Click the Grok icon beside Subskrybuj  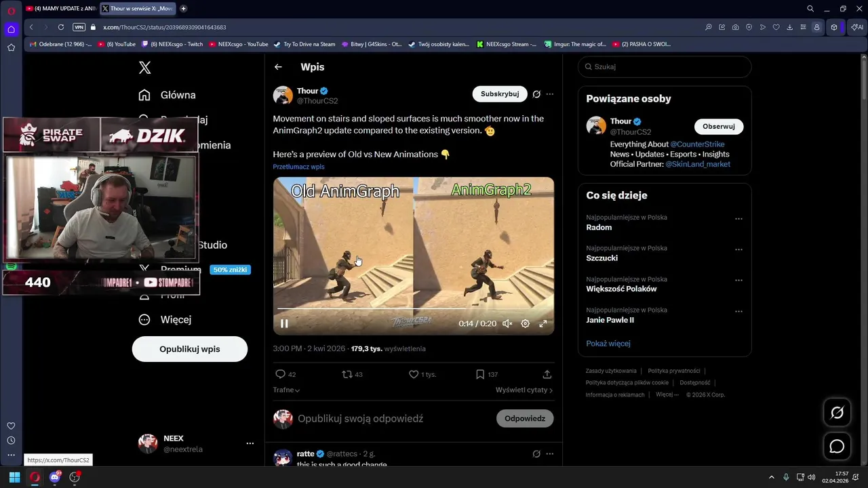(x=536, y=94)
